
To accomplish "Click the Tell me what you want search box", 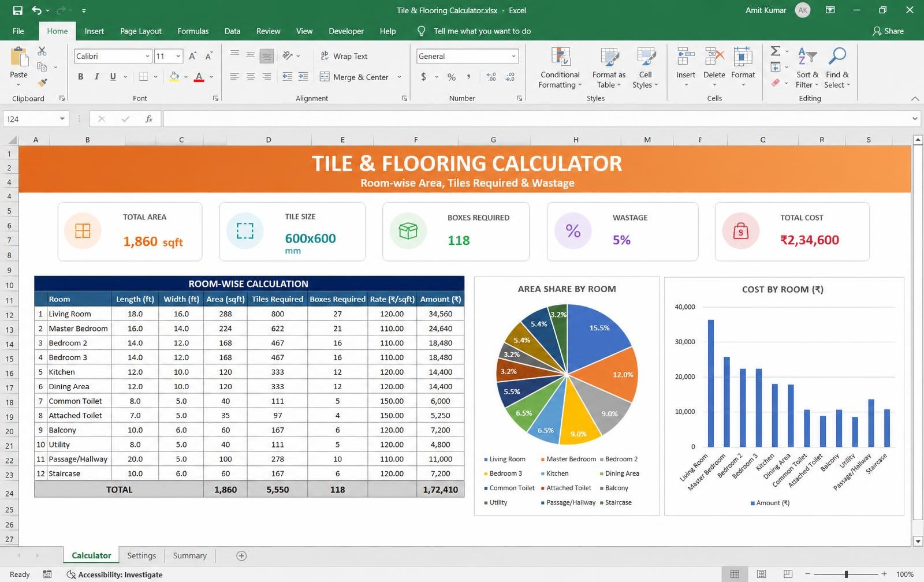I will [475, 31].
